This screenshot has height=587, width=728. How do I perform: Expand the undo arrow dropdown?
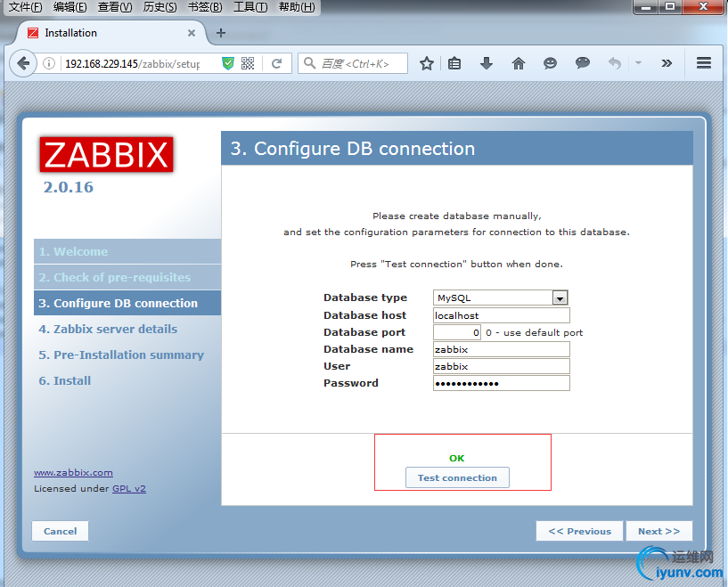(638, 62)
